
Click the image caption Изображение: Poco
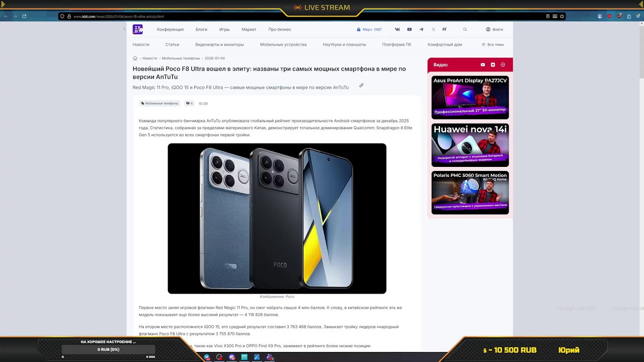(277, 297)
